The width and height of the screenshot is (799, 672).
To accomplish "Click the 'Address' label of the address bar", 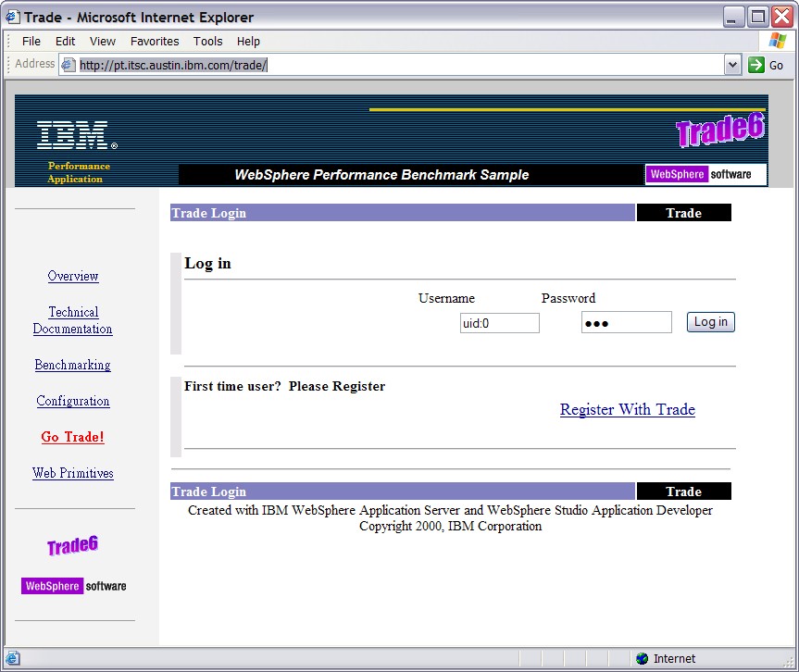I will [x=34, y=64].
